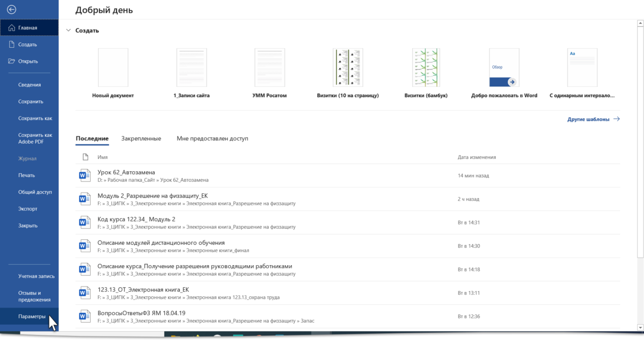Image resolution: width=644 pixels, height=344 pixels.
Task: Open Параметры in the sidebar
Action: click(x=32, y=317)
